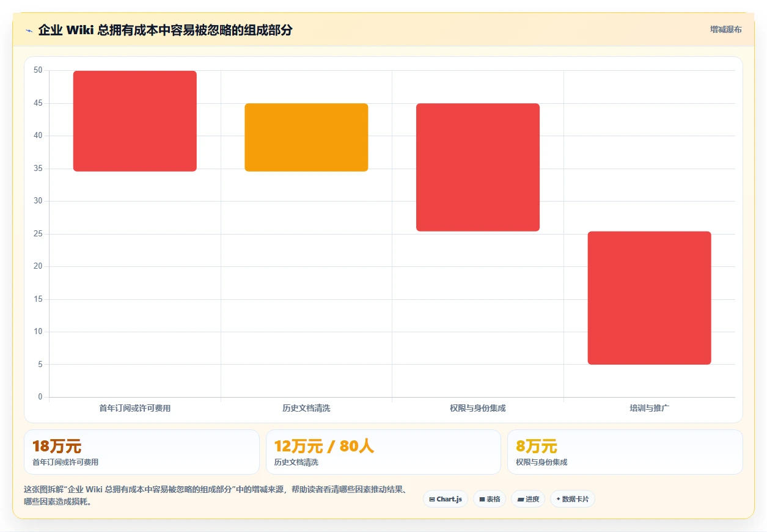Click the y-axis value 0
The height and width of the screenshot is (532, 767).
tap(40, 397)
